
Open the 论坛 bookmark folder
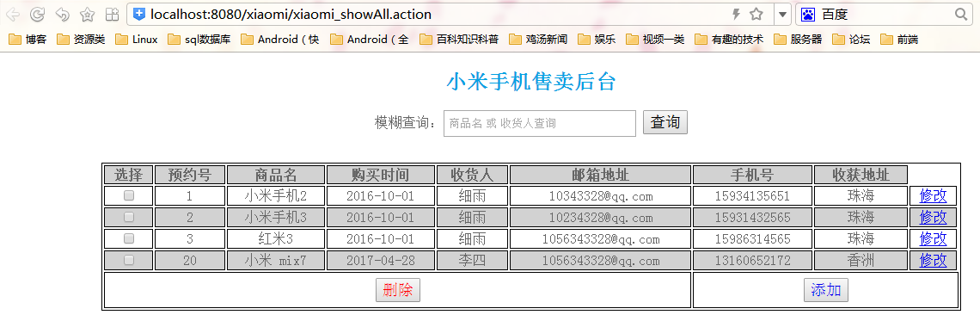851,40
